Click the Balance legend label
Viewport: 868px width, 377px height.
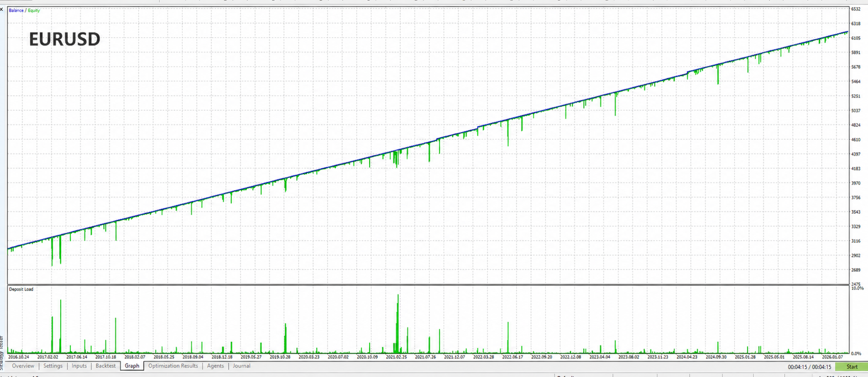tap(16, 10)
